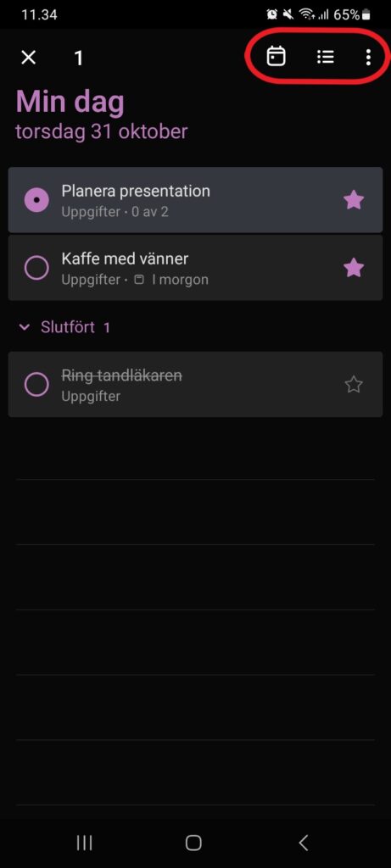This screenshot has width=391, height=868.
Task: Tap the Planera presentation task title
Action: (x=136, y=191)
